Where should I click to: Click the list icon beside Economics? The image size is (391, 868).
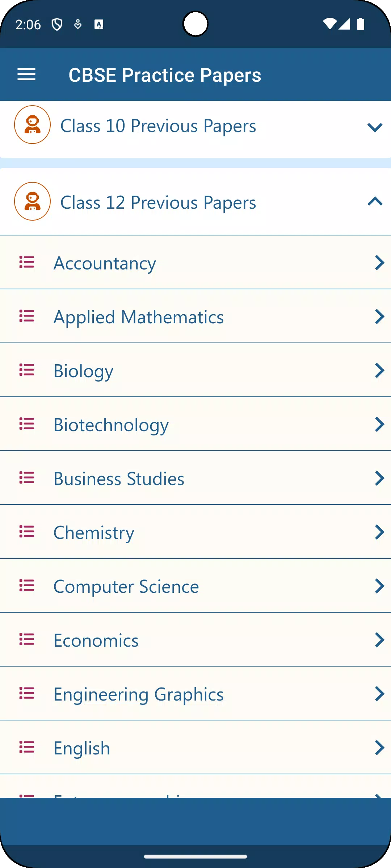(27, 639)
